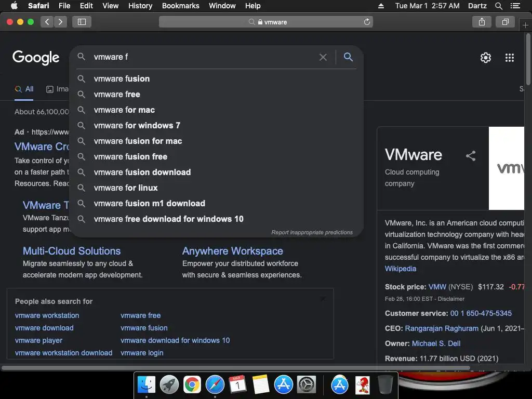
Task: Open the Multi-Cloud Solutions link
Action: pos(72,251)
